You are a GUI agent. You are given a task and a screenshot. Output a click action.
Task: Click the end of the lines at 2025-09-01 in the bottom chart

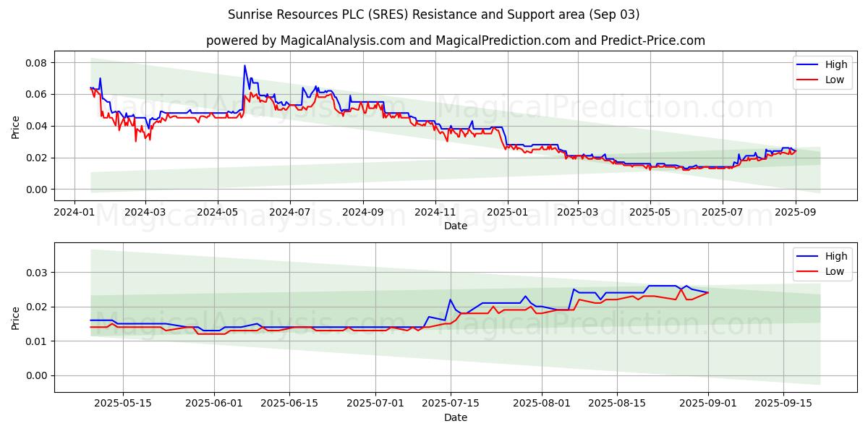[708, 292]
